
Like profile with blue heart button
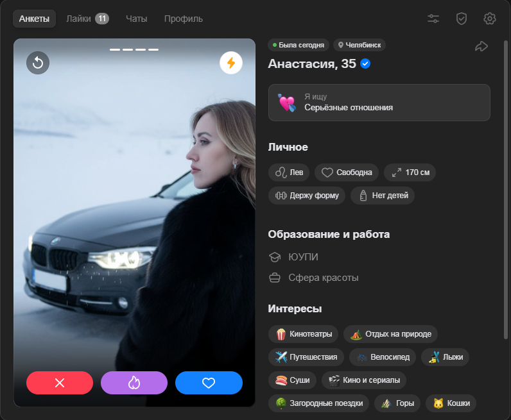[x=209, y=383]
